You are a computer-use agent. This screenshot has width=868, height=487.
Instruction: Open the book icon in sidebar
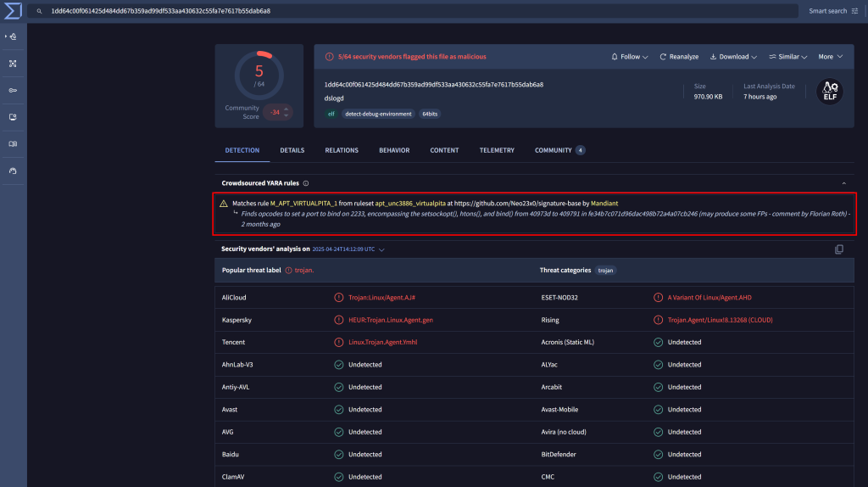(13, 144)
